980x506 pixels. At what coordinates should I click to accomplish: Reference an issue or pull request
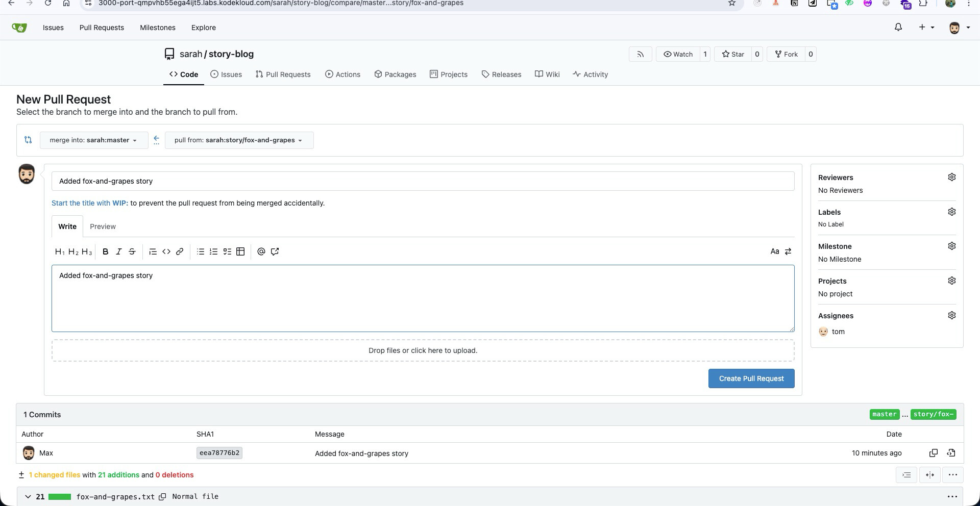pyautogui.click(x=275, y=251)
